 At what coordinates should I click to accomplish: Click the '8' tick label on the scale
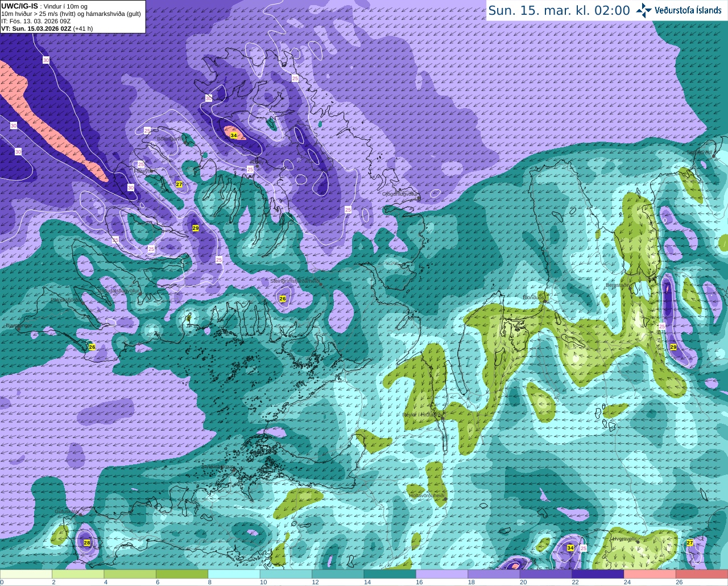[210, 583]
